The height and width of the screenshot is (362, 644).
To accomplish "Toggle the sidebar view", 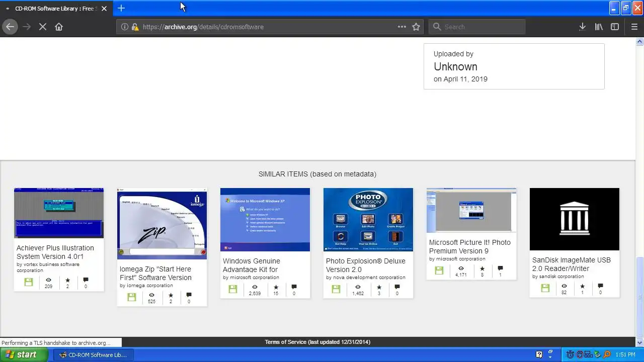I will point(615,27).
